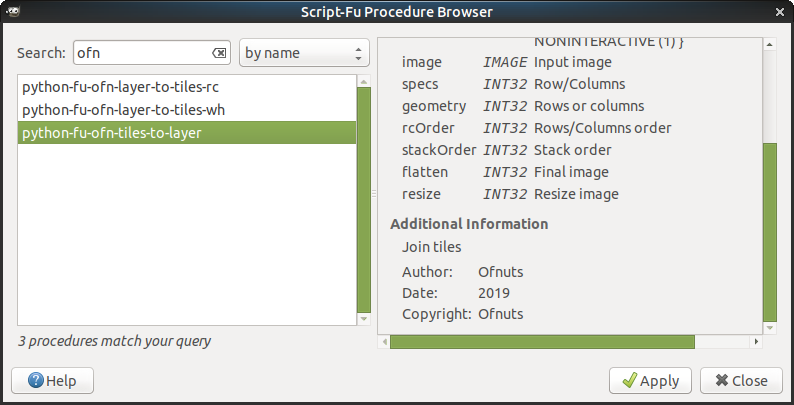Screen dimensions: 794x405
Task: Open the 'by name' search type dropdown
Action: (305, 53)
